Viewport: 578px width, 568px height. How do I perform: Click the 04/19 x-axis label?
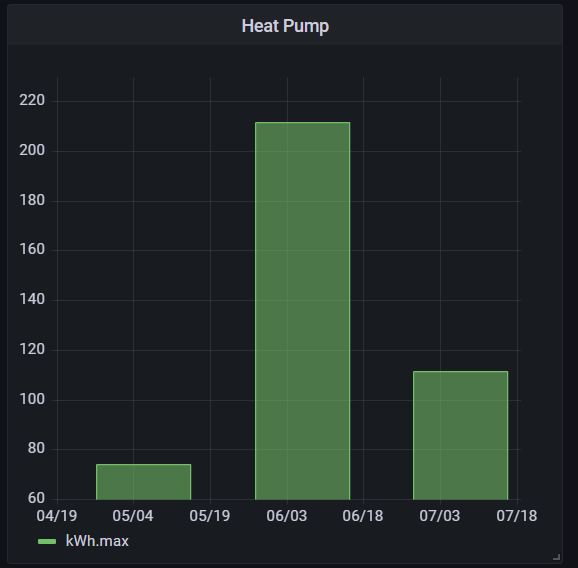[57, 516]
